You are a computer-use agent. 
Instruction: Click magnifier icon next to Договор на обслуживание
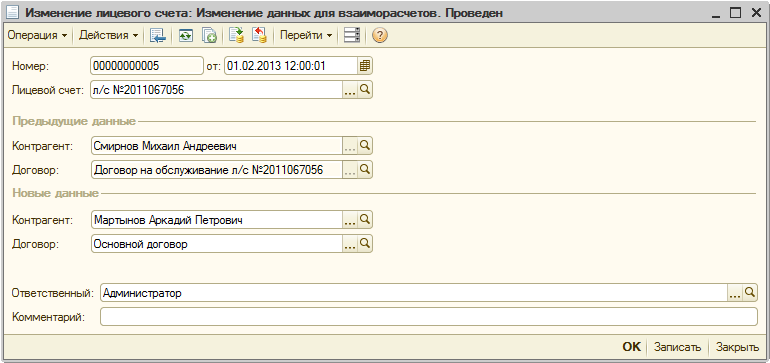pyautogui.click(x=365, y=170)
